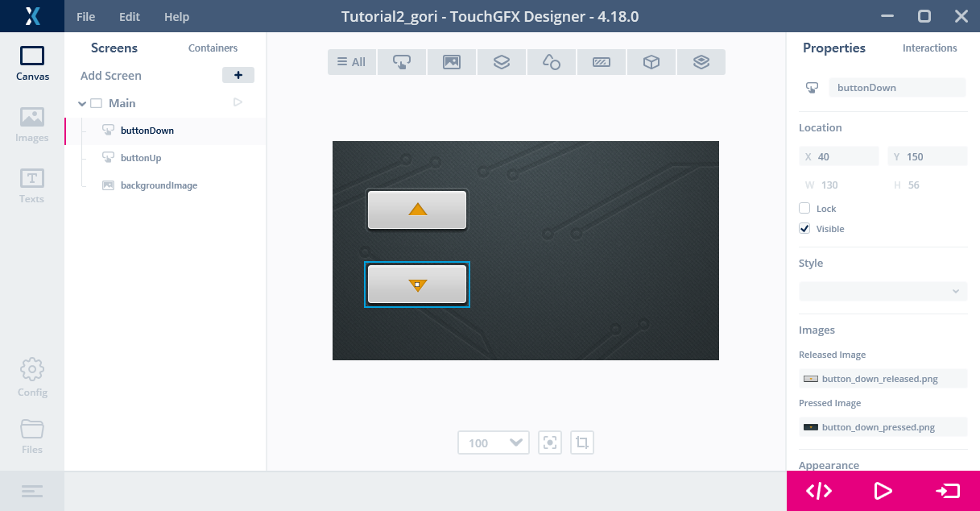Click the Generate Code icon
980x511 pixels.
click(x=819, y=491)
